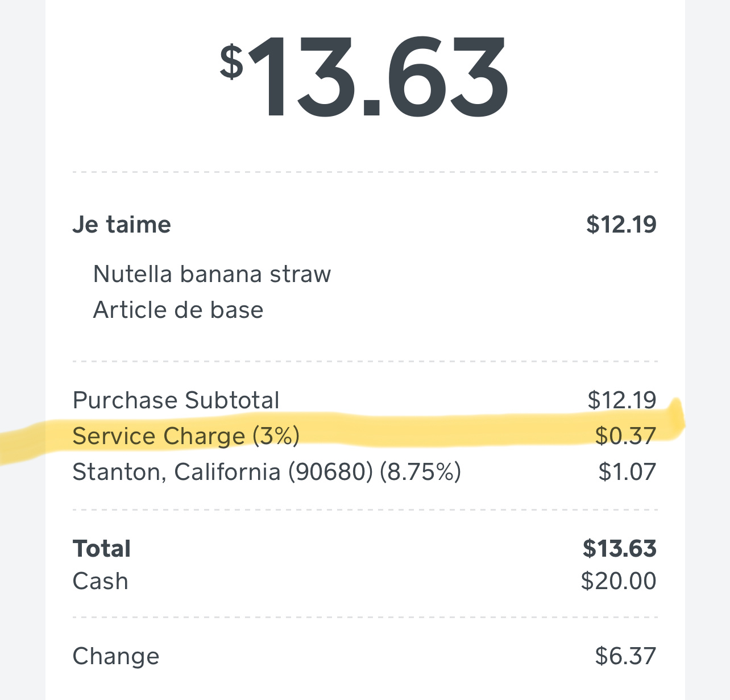Select the Je taime item name
Screen dimensions: 730x700
click(122, 225)
